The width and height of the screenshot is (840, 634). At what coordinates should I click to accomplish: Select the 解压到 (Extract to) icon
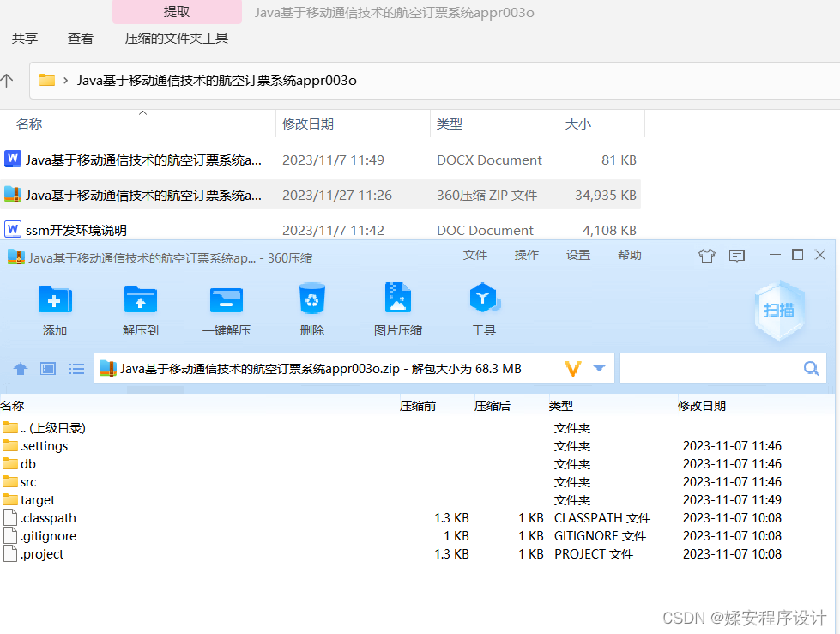[x=140, y=309]
